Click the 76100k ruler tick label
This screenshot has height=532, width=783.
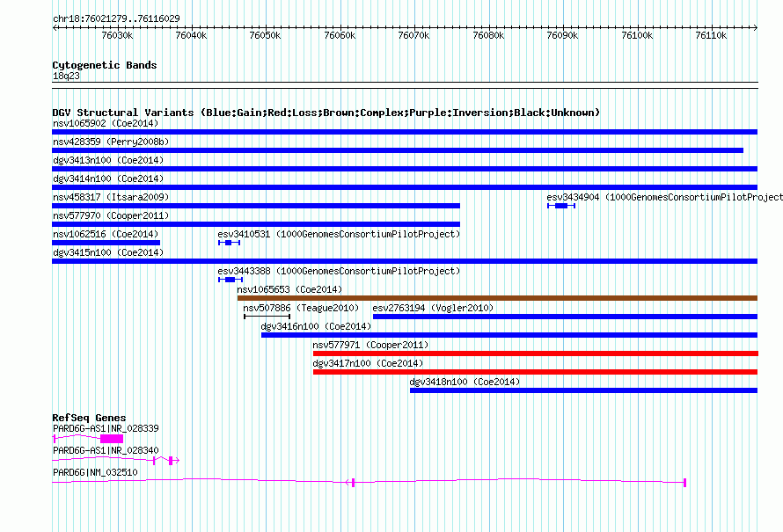click(x=637, y=35)
